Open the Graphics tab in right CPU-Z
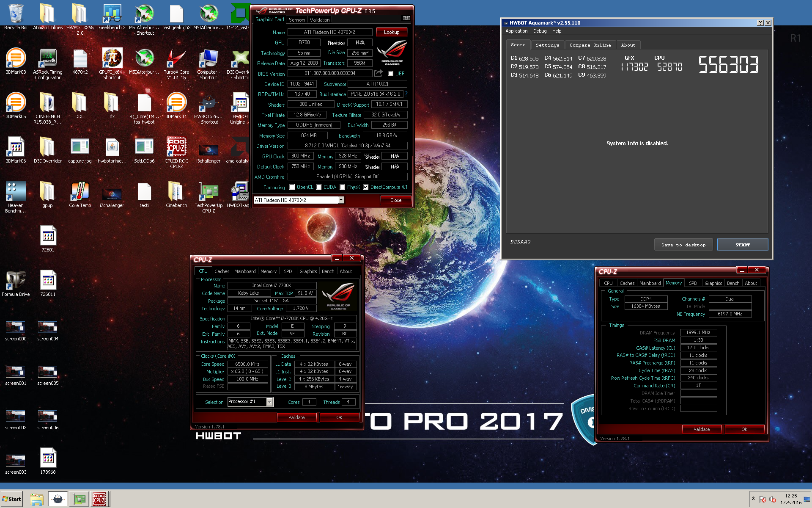Screen dimensions: 812x508 [x=713, y=283]
